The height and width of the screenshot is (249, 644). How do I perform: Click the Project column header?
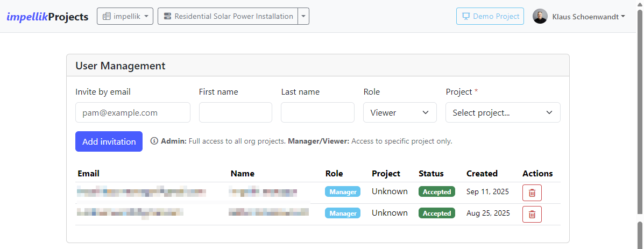[386, 174]
